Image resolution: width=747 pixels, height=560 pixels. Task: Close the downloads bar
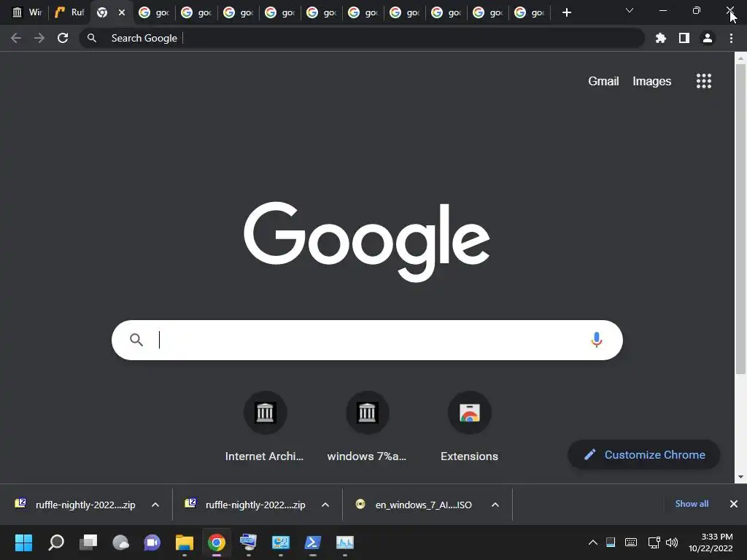coord(734,504)
